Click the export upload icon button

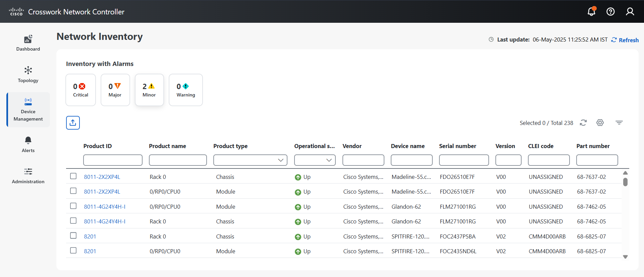pyautogui.click(x=73, y=123)
